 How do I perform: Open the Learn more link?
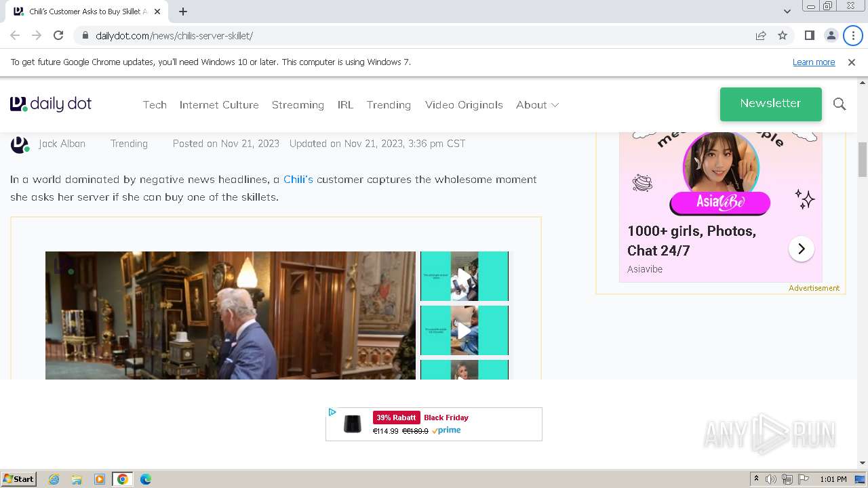[814, 62]
